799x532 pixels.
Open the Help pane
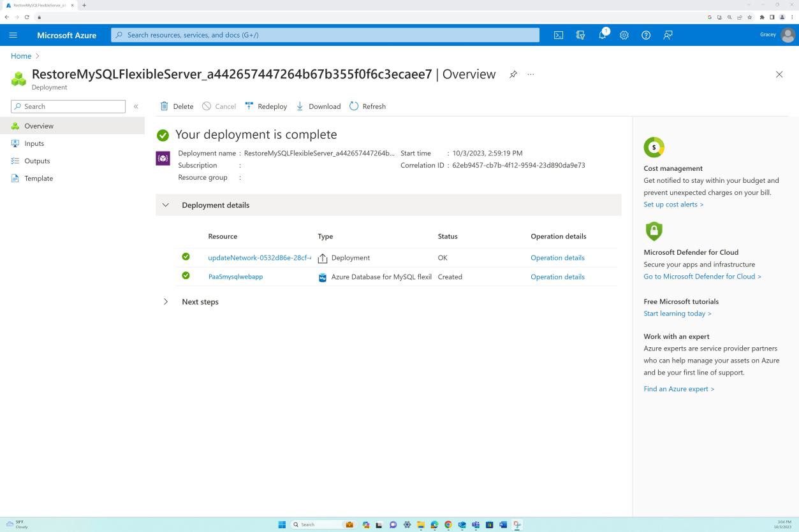pos(645,35)
